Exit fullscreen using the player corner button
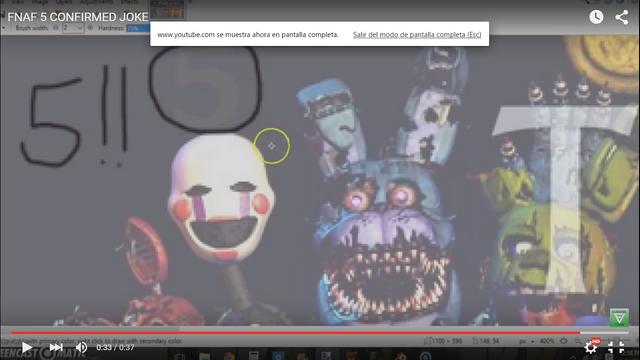 tap(616, 347)
